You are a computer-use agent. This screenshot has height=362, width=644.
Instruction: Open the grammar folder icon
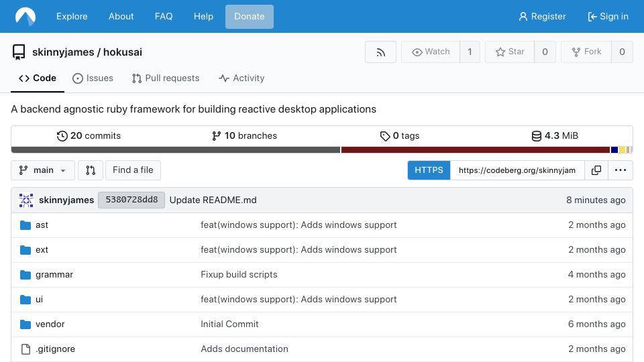coord(25,275)
